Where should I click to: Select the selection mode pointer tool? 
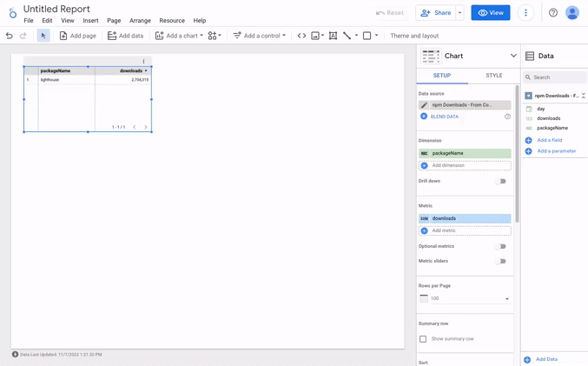coord(43,36)
